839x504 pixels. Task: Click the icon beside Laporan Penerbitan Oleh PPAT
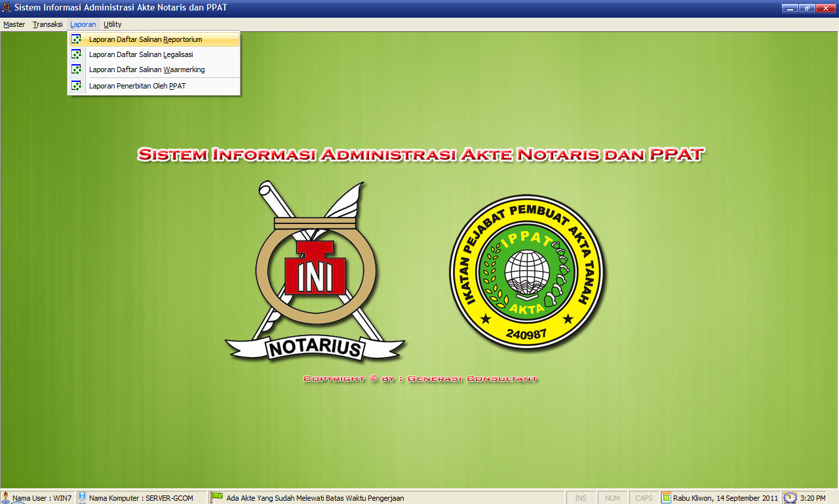(77, 86)
